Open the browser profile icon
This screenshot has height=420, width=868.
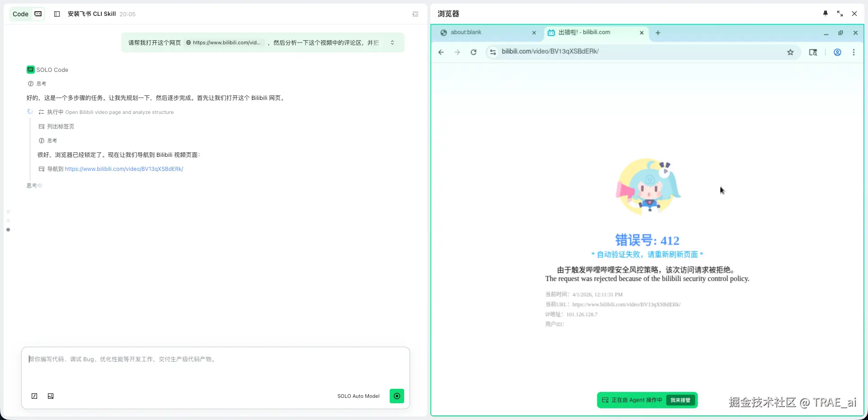[x=837, y=52]
